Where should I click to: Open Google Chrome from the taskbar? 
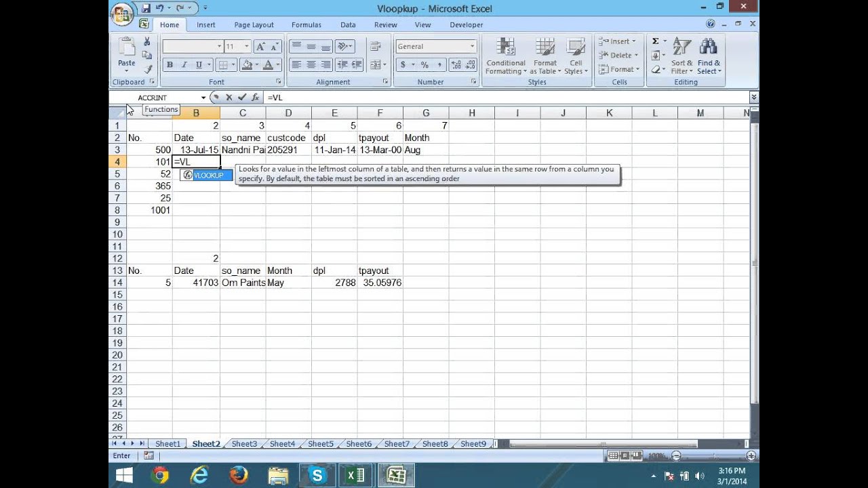coord(161,476)
